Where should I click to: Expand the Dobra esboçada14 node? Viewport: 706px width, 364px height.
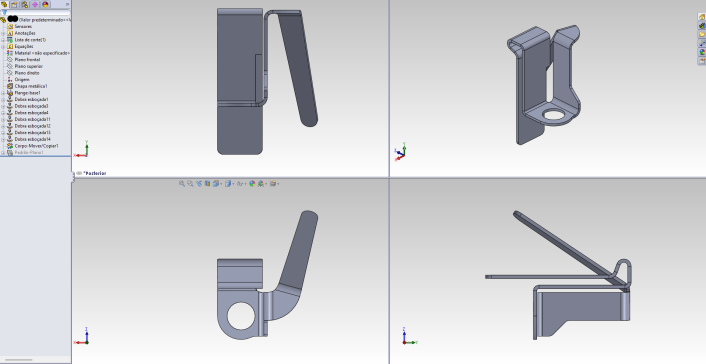3,139
